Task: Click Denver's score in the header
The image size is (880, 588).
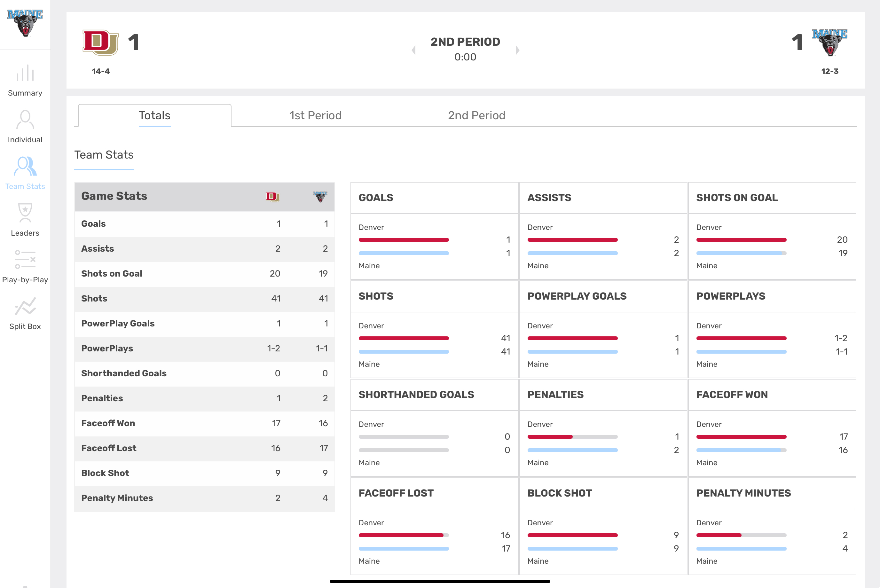Action: [x=133, y=43]
